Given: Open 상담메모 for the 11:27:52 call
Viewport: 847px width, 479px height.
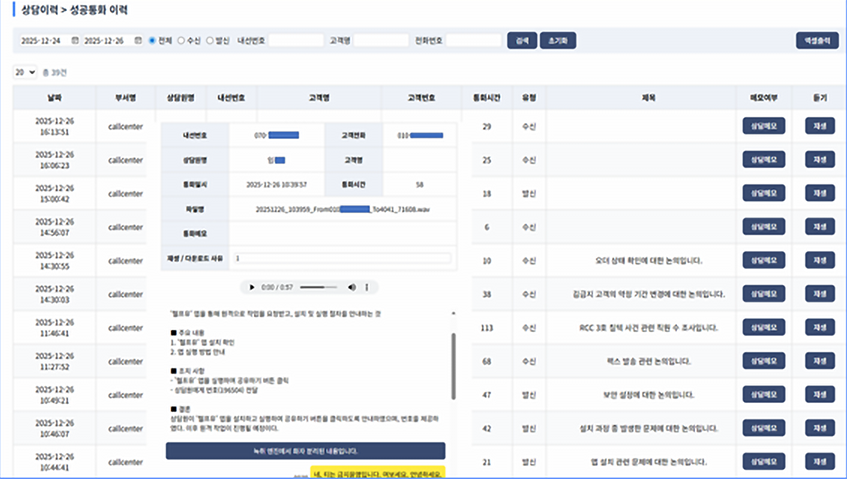Looking at the screenshot, I should click(x=764, y=361).
